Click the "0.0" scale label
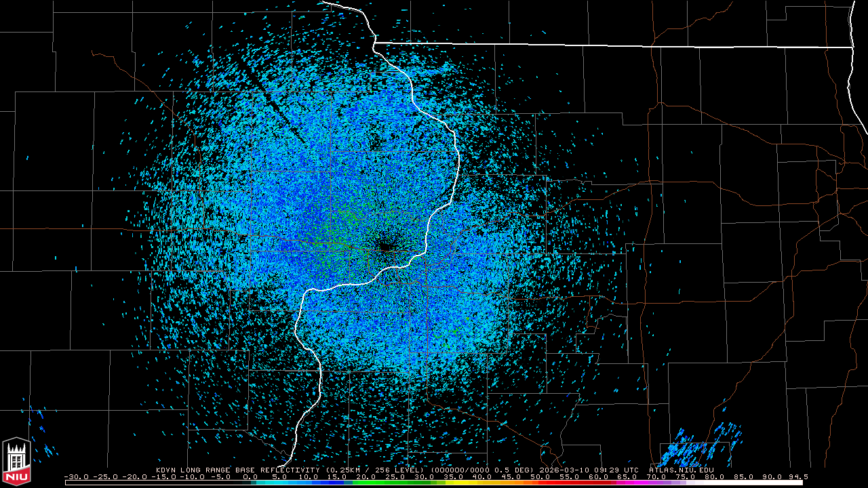 pos(250,476)
